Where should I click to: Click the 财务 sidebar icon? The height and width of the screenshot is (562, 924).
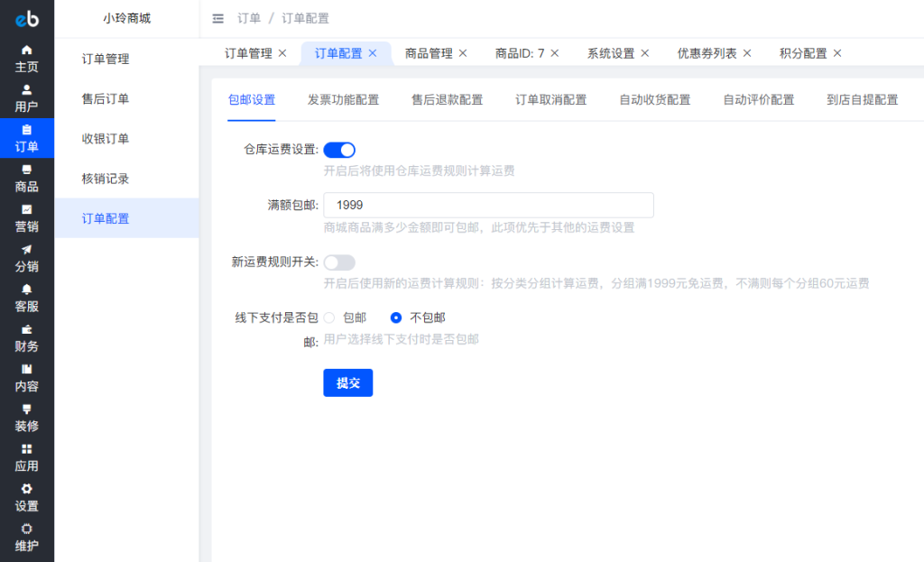[27, 337]
